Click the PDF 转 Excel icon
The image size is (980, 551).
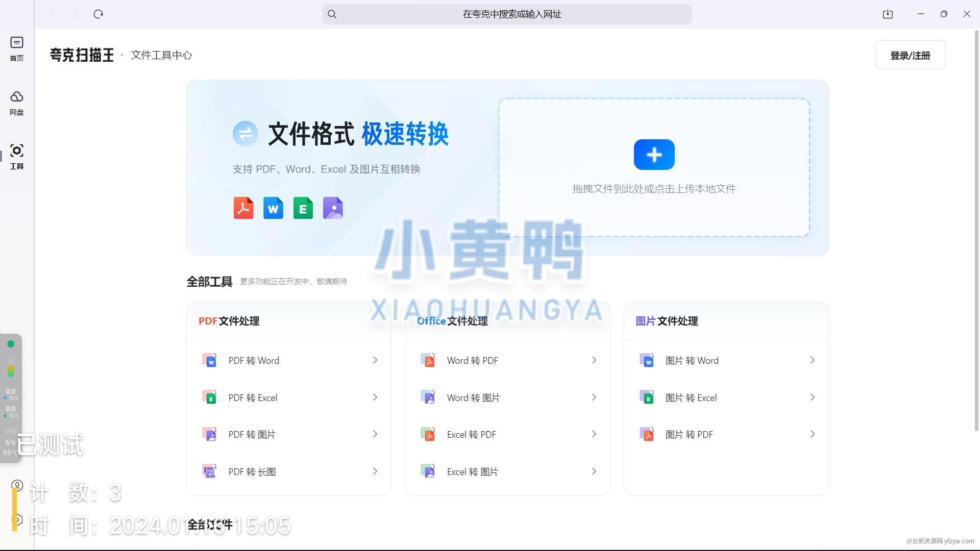210,397
